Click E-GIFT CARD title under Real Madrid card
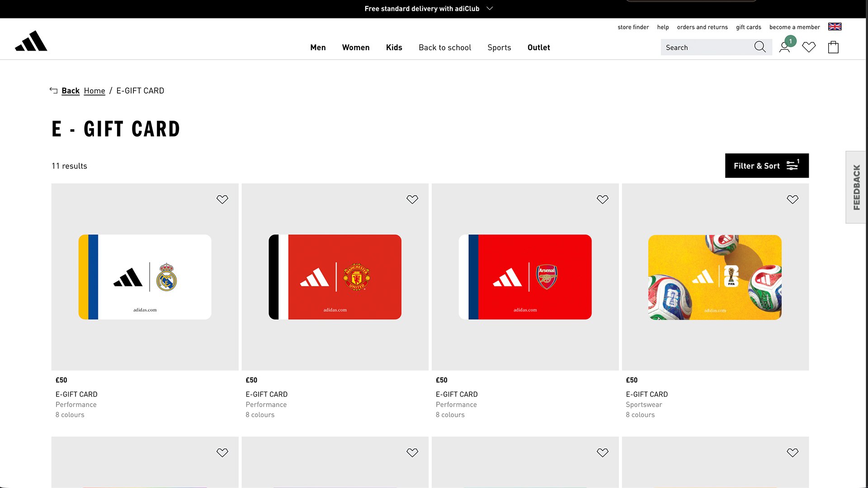 click(76, 394)
